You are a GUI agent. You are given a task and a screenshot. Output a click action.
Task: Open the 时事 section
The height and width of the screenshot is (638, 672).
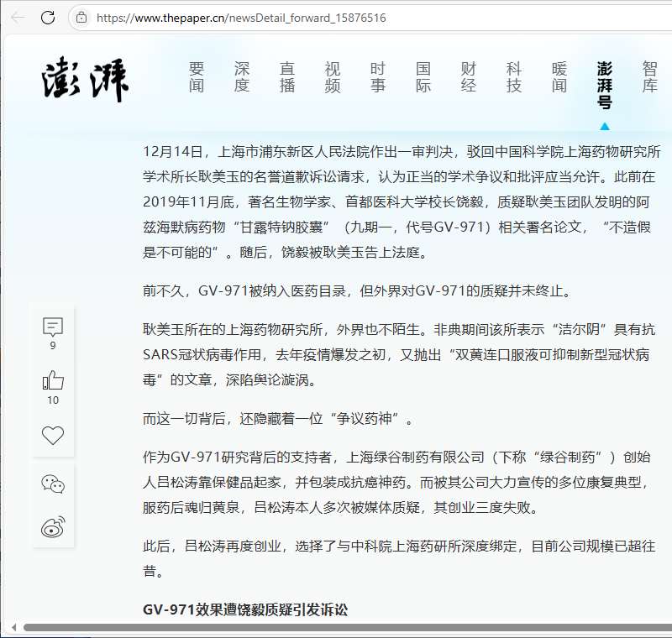click(378, 77)
